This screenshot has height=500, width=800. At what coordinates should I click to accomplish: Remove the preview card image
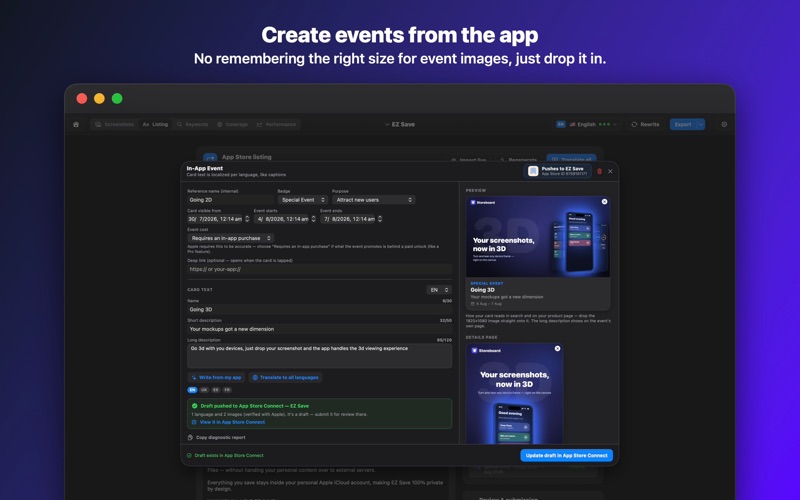pyautogui.click(x=605, y=202)
